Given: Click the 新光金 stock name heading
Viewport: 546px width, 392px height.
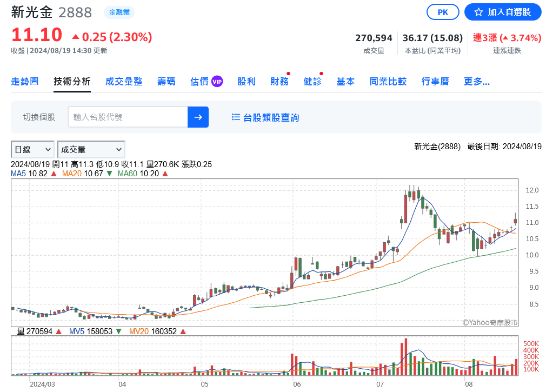Looking at the screenshot, I should [x=32, y=12].
